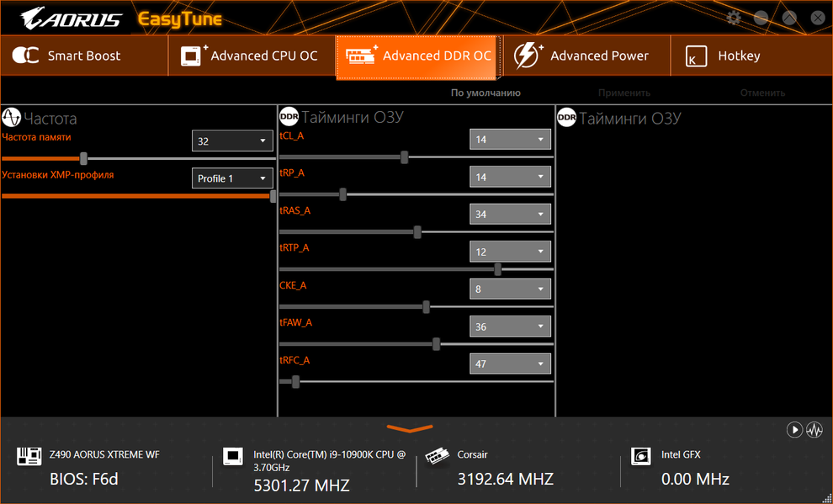833x504 pixels.
Task: Expand the tRFC_A dropdown showing 47
Action: (x=510, y=363)
